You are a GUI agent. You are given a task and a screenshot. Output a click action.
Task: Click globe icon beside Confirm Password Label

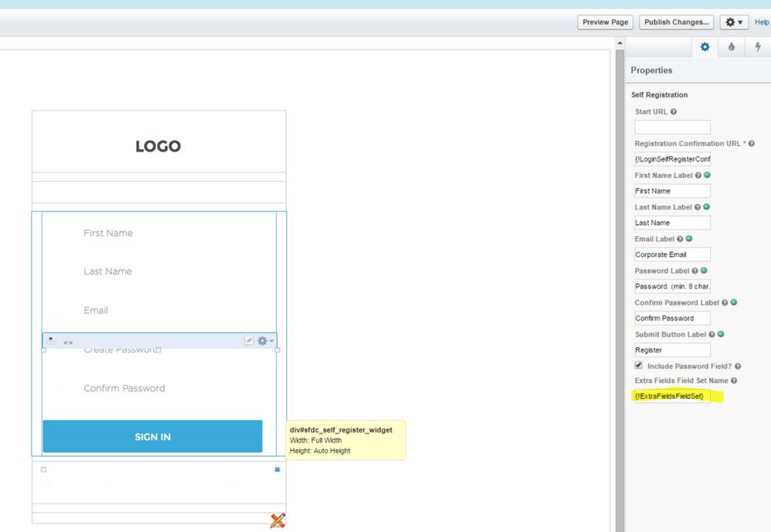coord(734,302)
